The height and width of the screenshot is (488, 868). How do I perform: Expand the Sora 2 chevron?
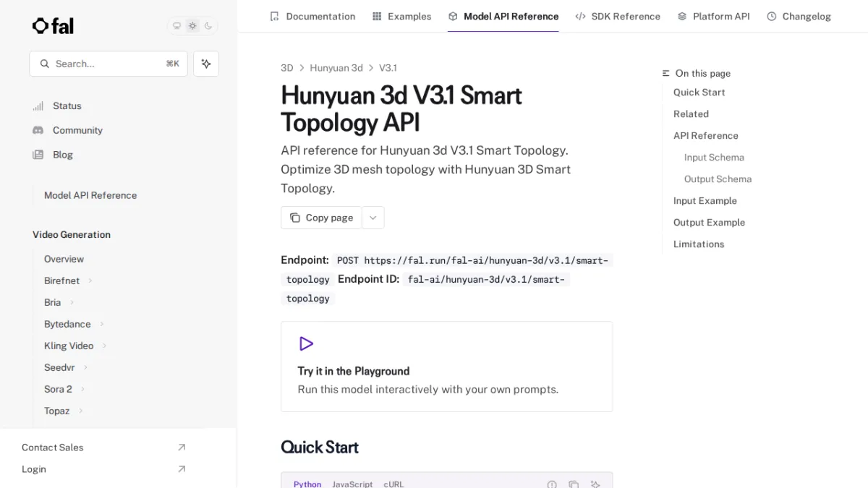coord(82,389)
